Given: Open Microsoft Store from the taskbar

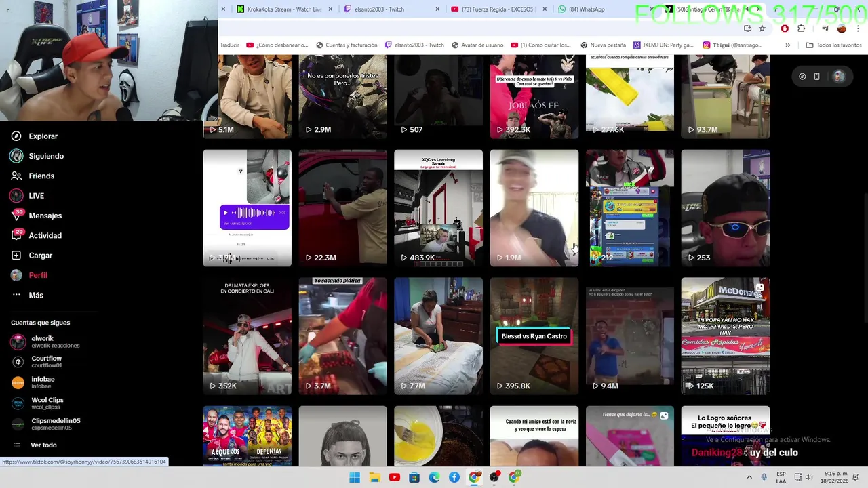Looking at the screenshot, I should point(414,478).
